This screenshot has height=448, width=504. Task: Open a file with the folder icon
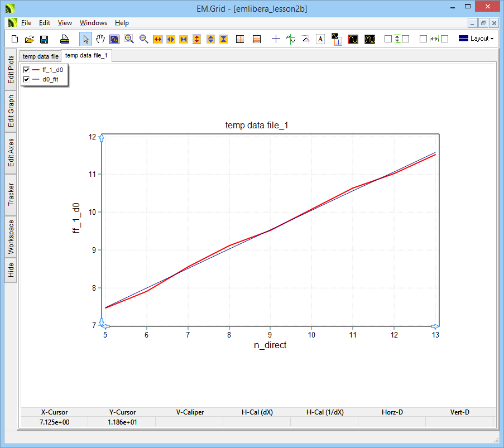(x=29, y=39)
